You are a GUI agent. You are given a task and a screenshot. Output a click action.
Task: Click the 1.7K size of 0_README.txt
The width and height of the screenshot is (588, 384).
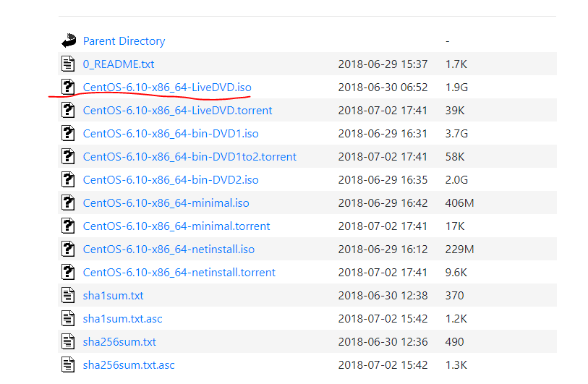click(x=456, y=64)
